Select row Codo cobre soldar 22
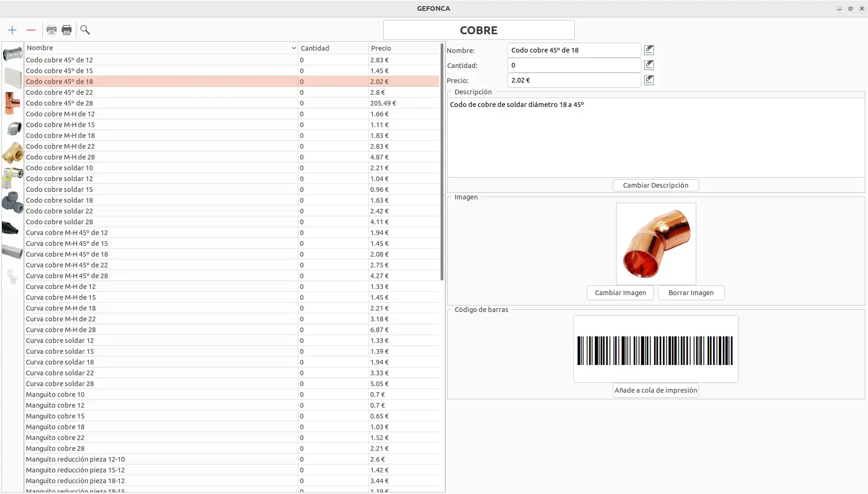Viewport: 868px width, 494px height. pos(232,211)
